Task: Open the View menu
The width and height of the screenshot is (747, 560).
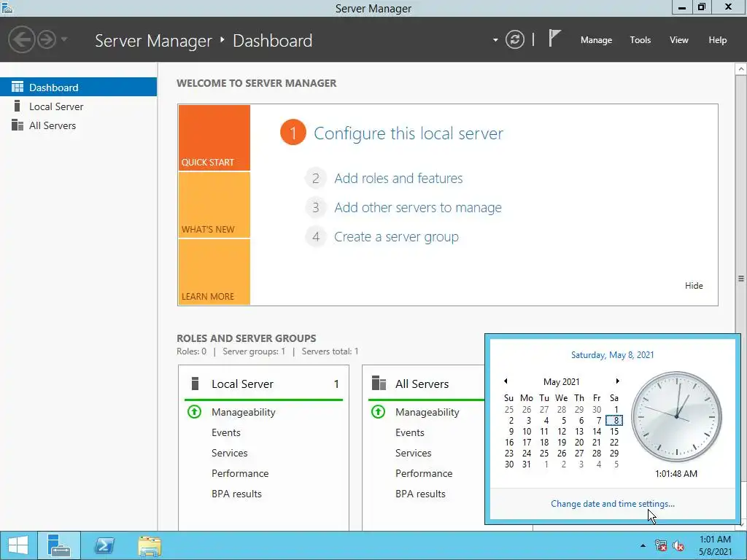Action: (x=678, y=40)
